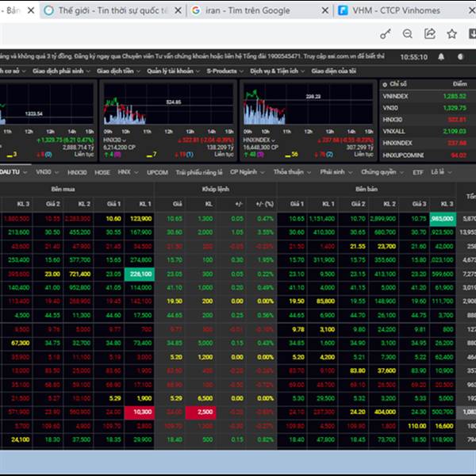The width and height of the screenshot is (476, 476).
Task: Click the HNX30 intraday chart
Action: pos(168,104)
